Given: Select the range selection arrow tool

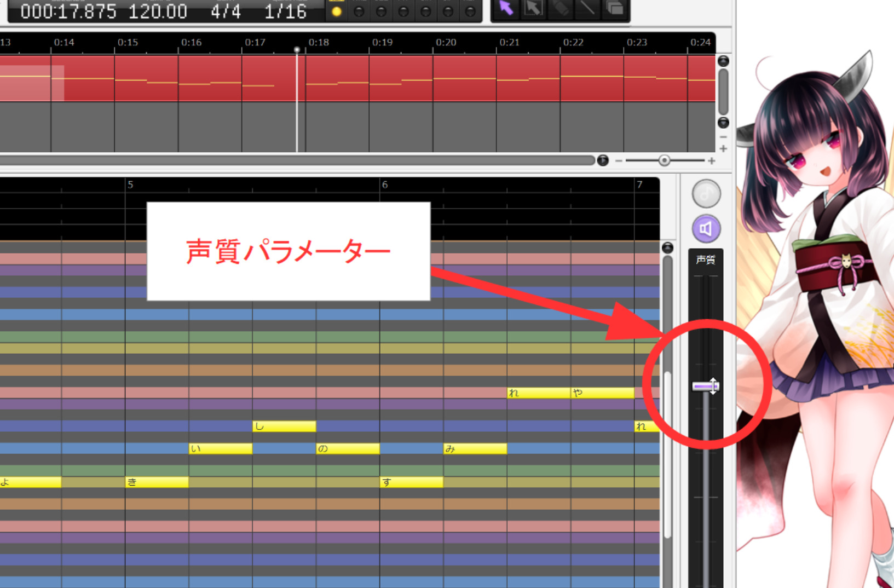Looking at the screenshot, I should pyautogui.click(x=533, y=8).
